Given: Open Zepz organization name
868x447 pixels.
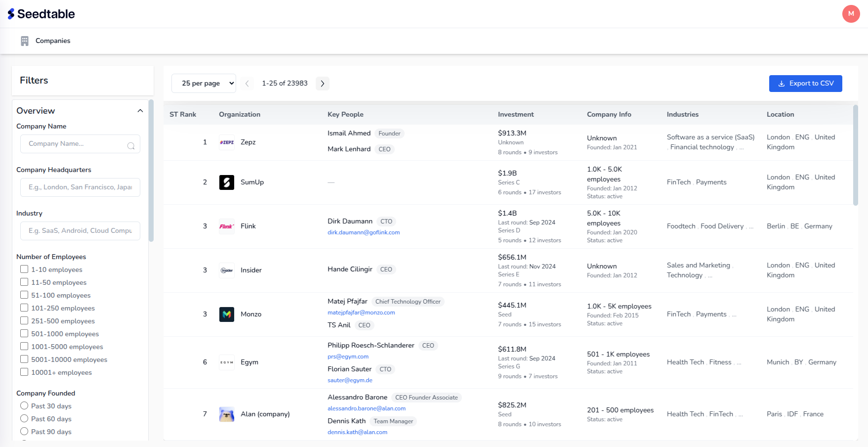Looking at the screenshot, I should (x=248, y=142).
